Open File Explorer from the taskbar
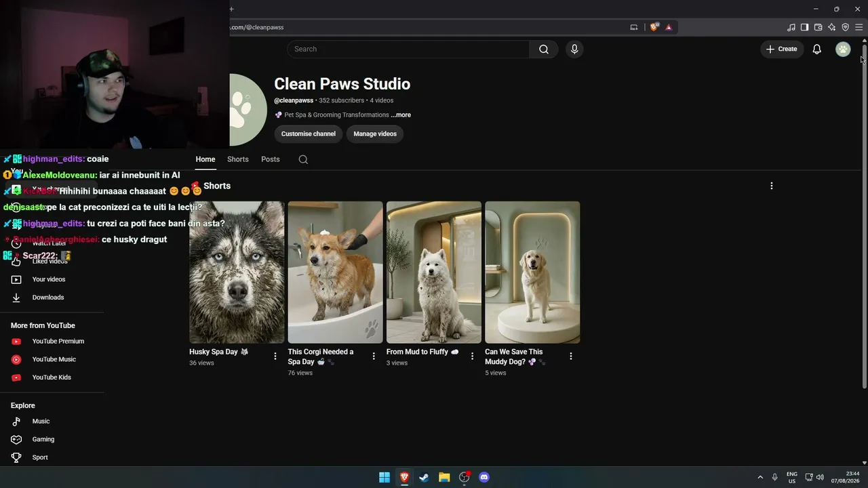This screenshot has width=868, height=488. (x=444, y=477)
